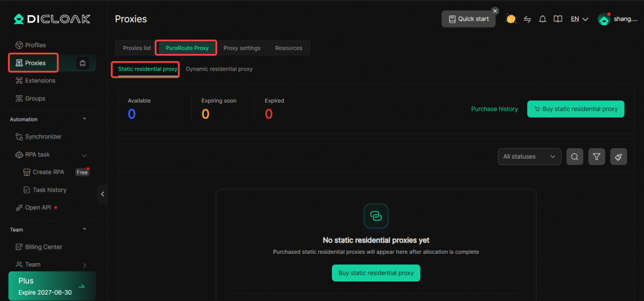Screen dimensions: 644x301
Task: Open the All statuses dropdown
Action: [x=530, y=157]
